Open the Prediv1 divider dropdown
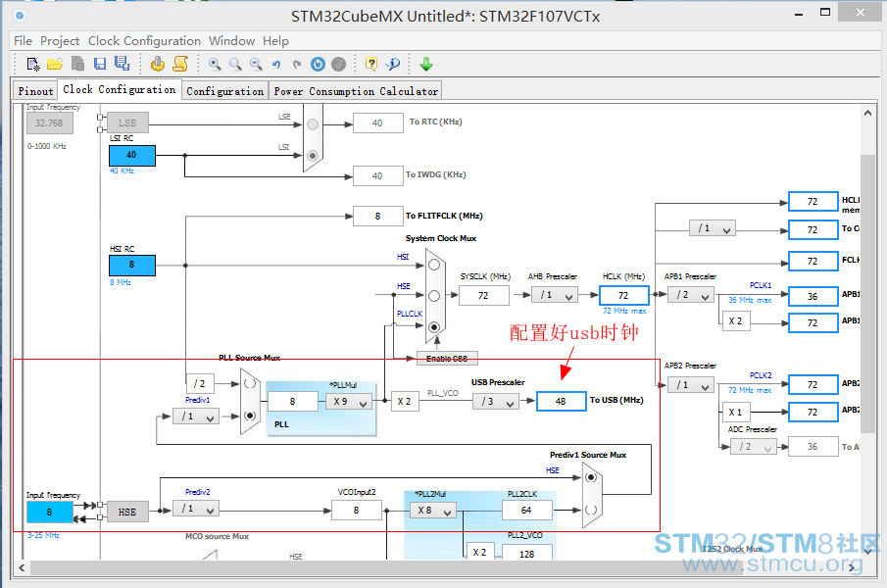887x588 pixels. pyautogui.click(x=196, y=416)
